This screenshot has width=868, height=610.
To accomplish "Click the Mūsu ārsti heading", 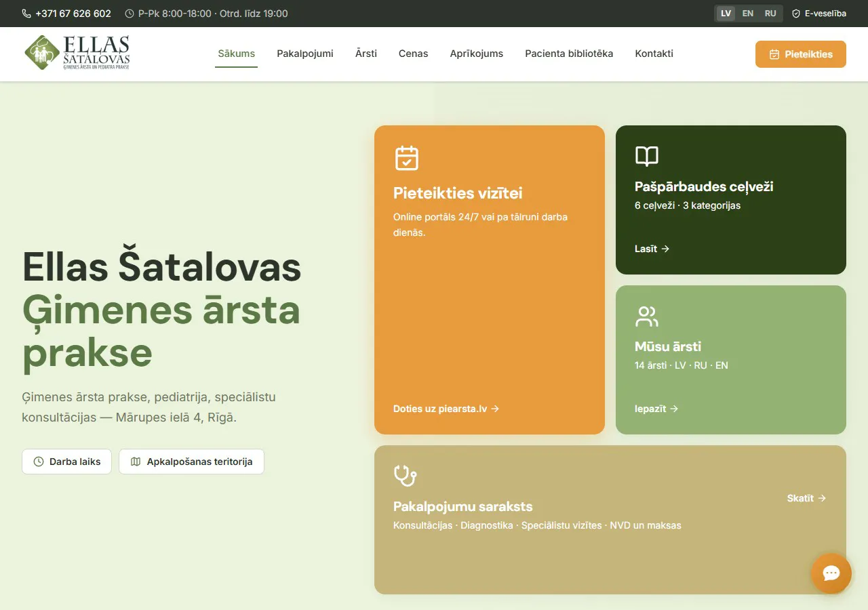I will click(x=668, y=346).
